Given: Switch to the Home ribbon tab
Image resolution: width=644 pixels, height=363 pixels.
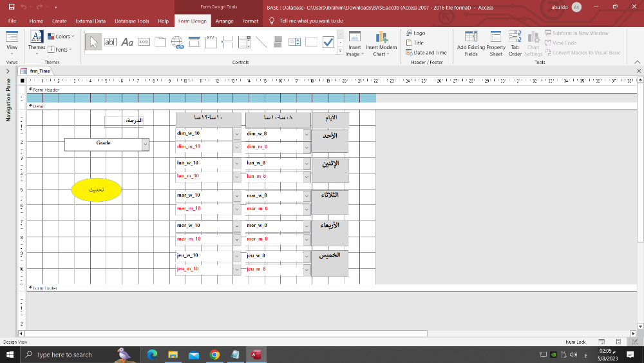Looking at the screenshot, I should point(36,21).
